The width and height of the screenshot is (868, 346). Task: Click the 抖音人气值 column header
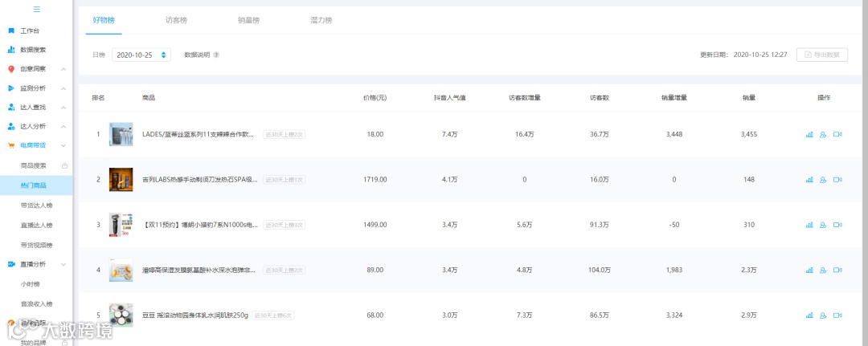449,98
